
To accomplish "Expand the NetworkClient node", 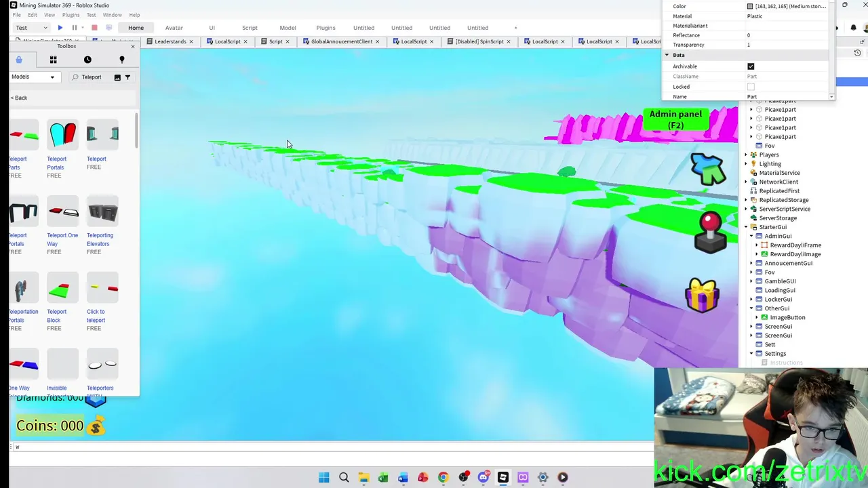I will (746, 182).
